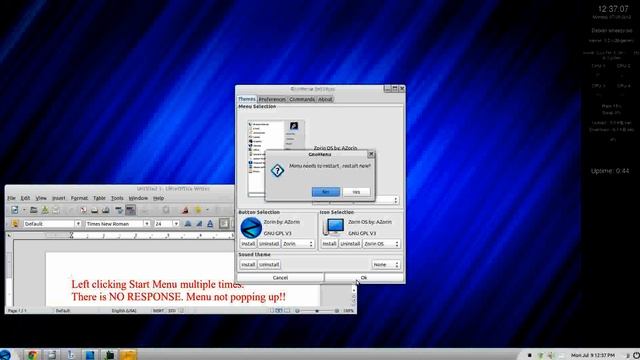Open the menu theme dropdown under the dialog

[x=387, y=200]
